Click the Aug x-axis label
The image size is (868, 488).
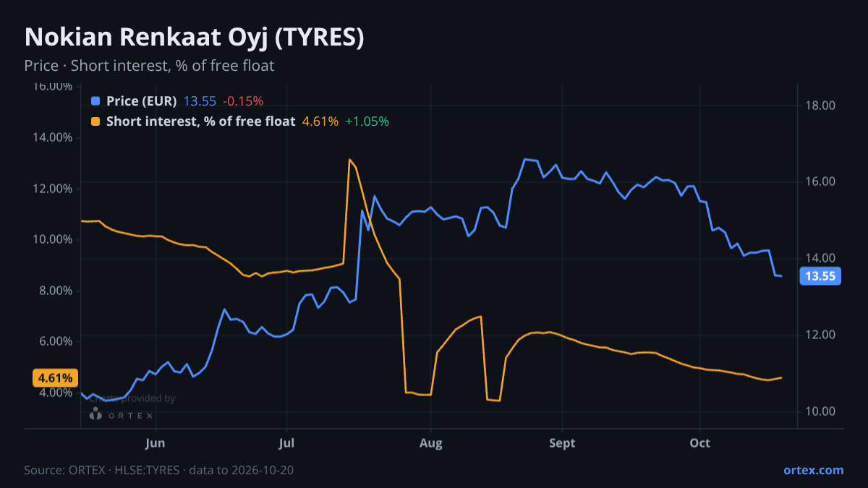pos(431,443)
